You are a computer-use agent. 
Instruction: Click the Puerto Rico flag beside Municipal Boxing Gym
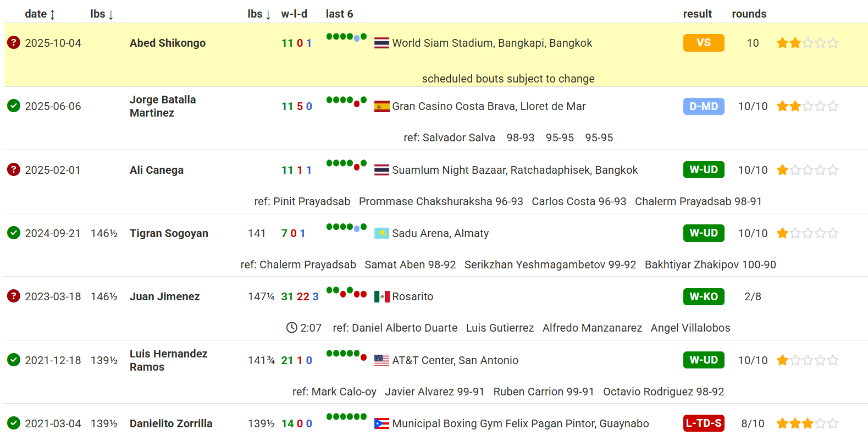(382, 423)
